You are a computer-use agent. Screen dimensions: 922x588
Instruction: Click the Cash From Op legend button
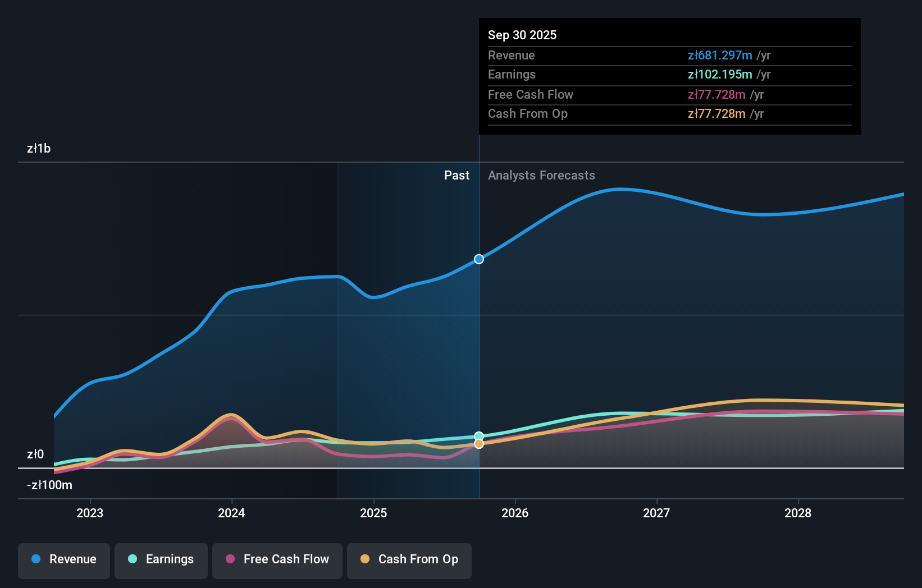(x=409, y=561)
